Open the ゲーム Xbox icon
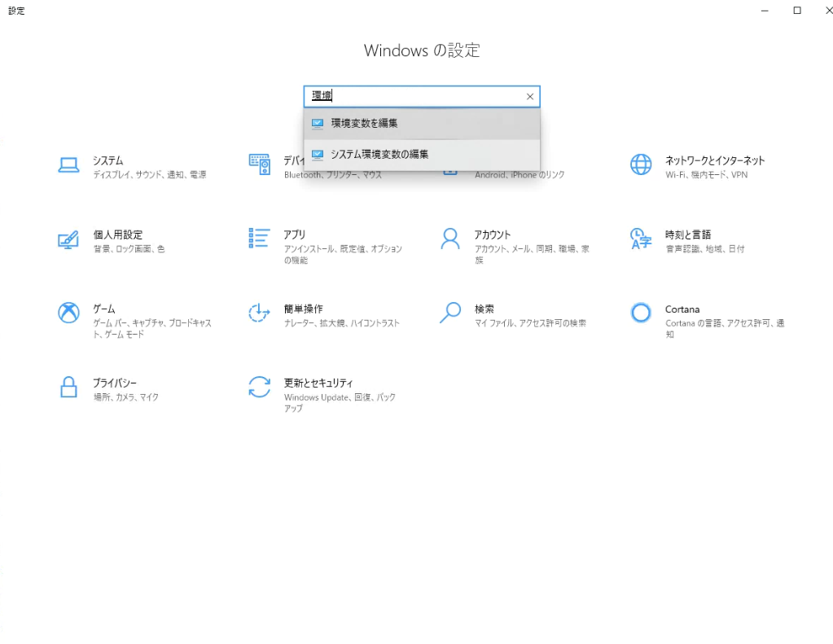The height and width of the screenshot is (644, 833). pos(68,313)
